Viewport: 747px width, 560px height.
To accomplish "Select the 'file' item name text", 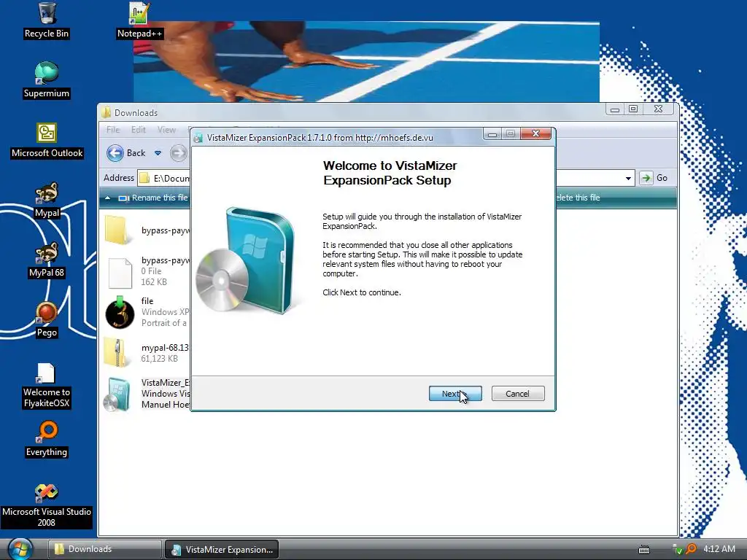I will [x=147, y=301].
